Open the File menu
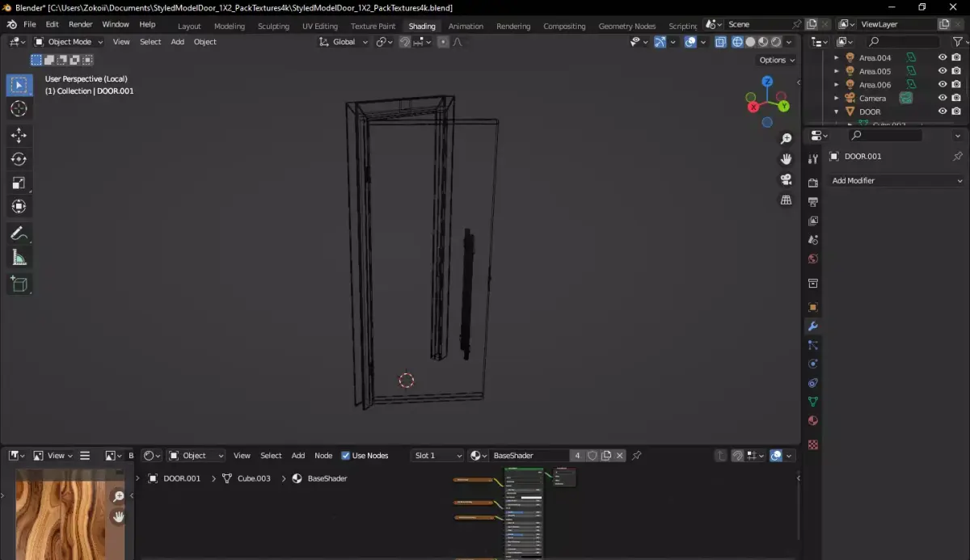Viewport: 970px width, 560px height. [30, 25]
